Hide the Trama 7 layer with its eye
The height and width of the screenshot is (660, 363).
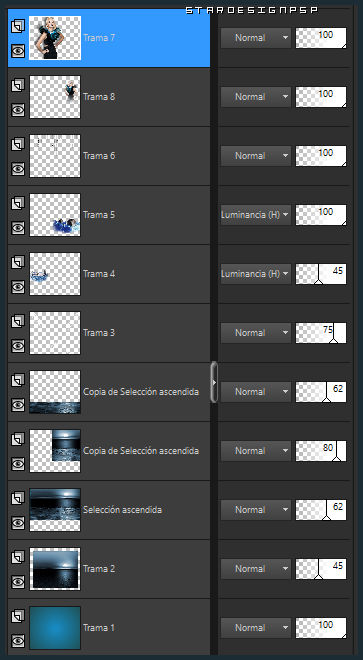[x=18, y=51]
